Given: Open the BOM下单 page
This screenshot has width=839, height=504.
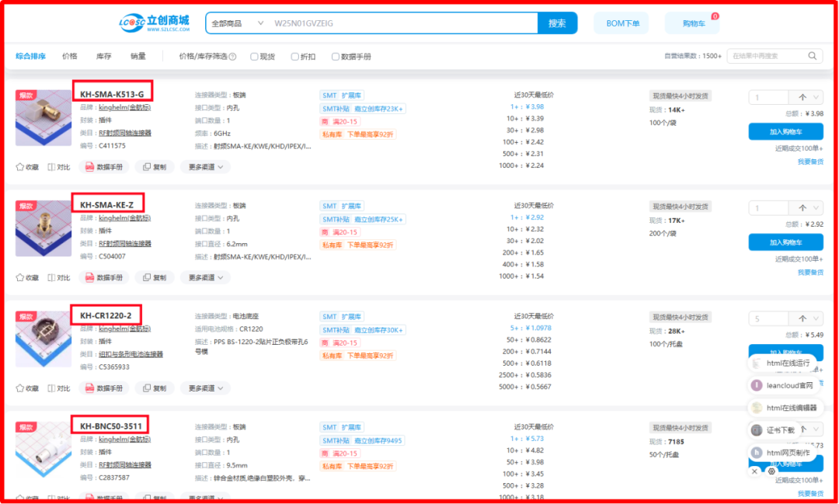Looking at the screenshot, I should point(621,23).
